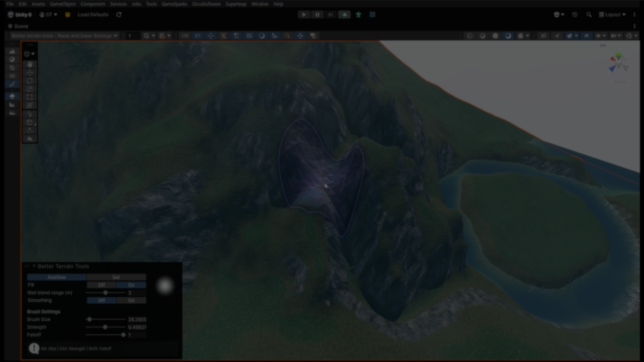Screen dimensions: 644x362
Task: Select the Rect transform tool
Action: pos(30,97)
